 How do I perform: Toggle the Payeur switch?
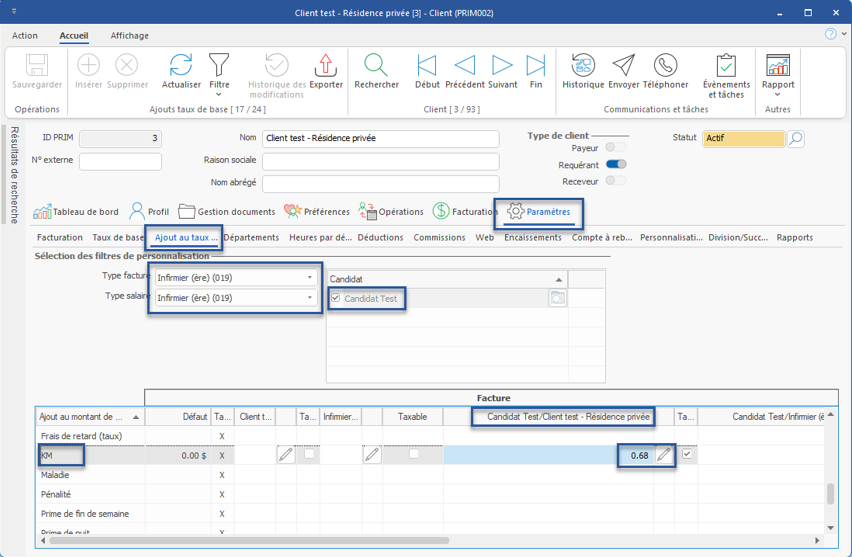click(x=616, y=148)
